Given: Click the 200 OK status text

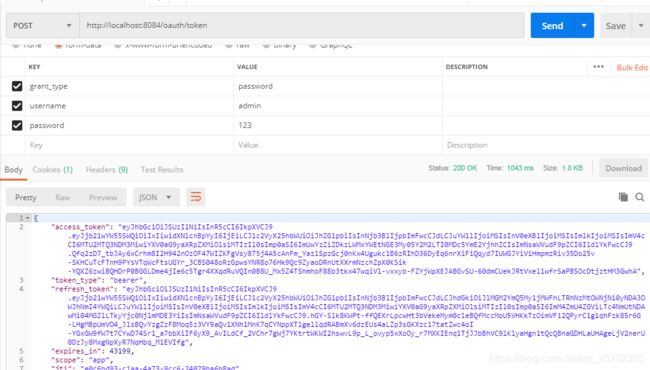Looking at the screenshot, I should click(465, 168).
